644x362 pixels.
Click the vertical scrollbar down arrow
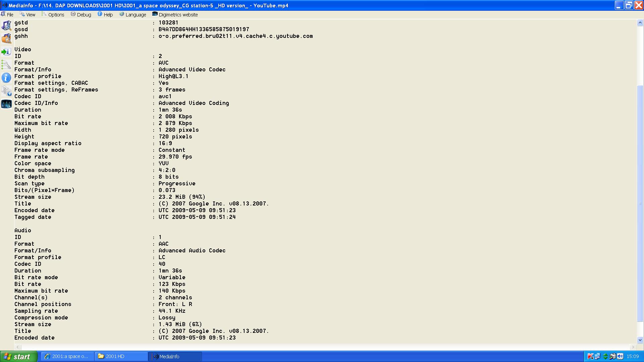pos(640,340)
